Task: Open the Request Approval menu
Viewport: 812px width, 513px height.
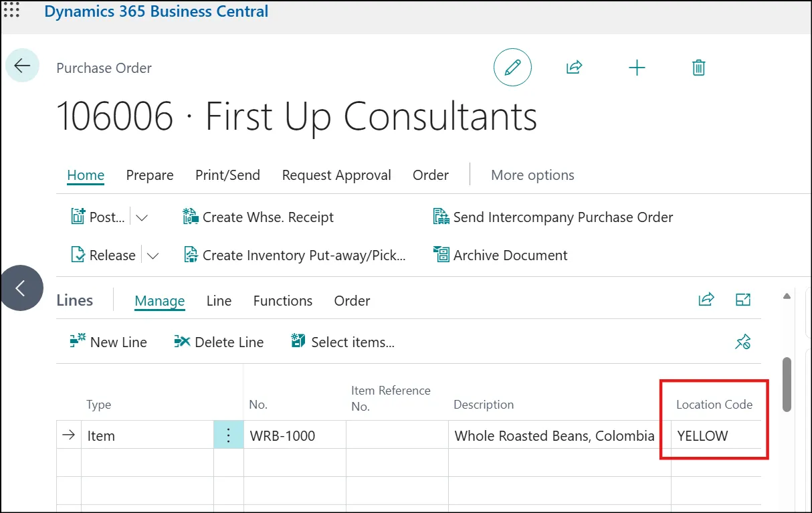Action: (x=336, y=175)
